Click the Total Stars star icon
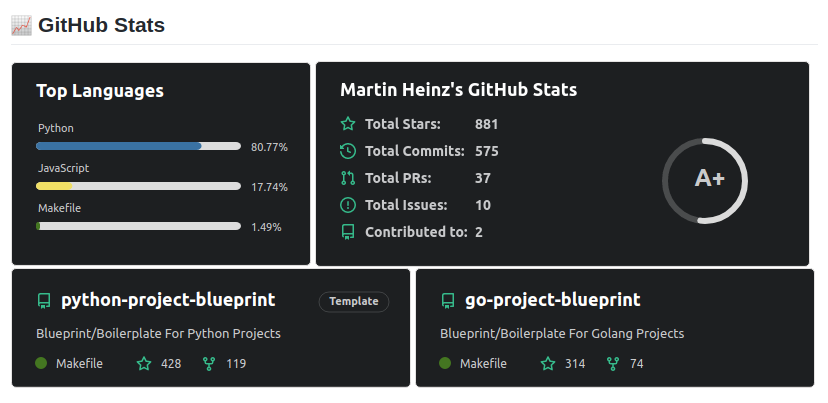 (348, 124)
